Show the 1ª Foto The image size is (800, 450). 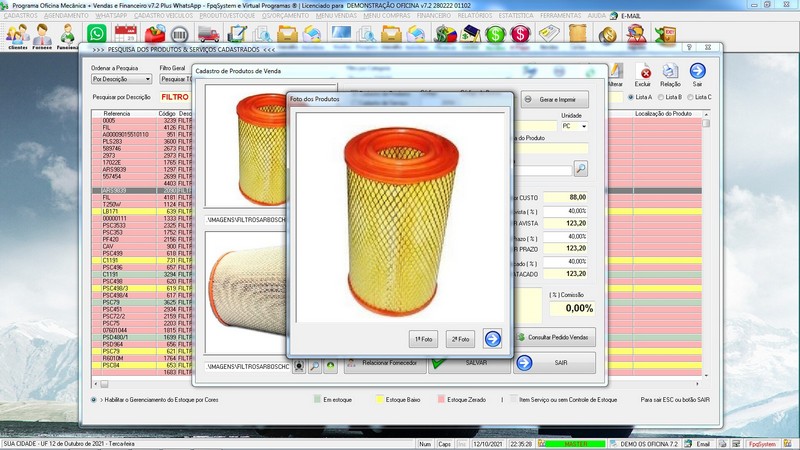tap(423, 339)
